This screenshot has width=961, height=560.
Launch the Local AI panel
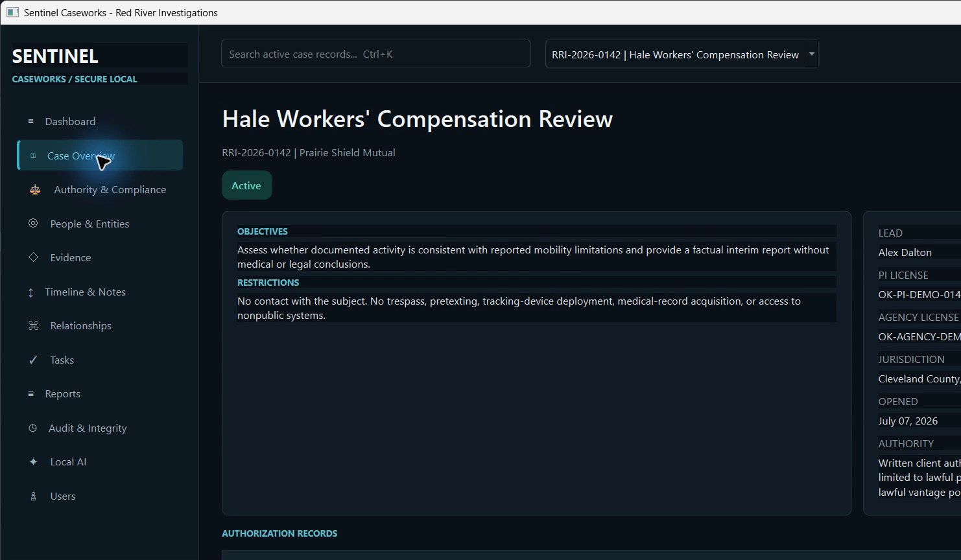tap(100, 461)
